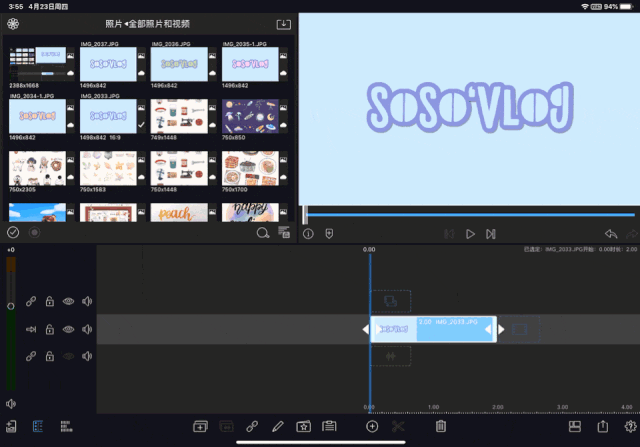Export project with the share icon
This screenshot has width=640, height=447.
[x=602, y=427]
